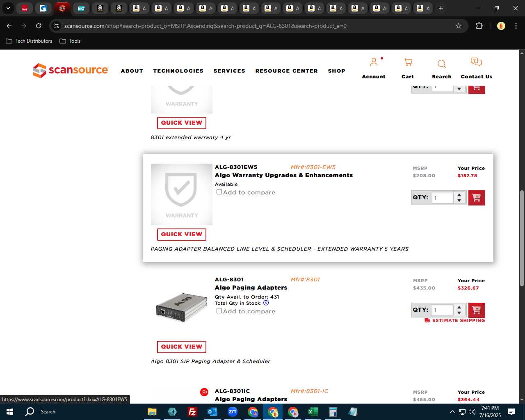Check Add to compare for ALG-8301
The height and width of the screenshot is (420, 525).
click(219, 311)
